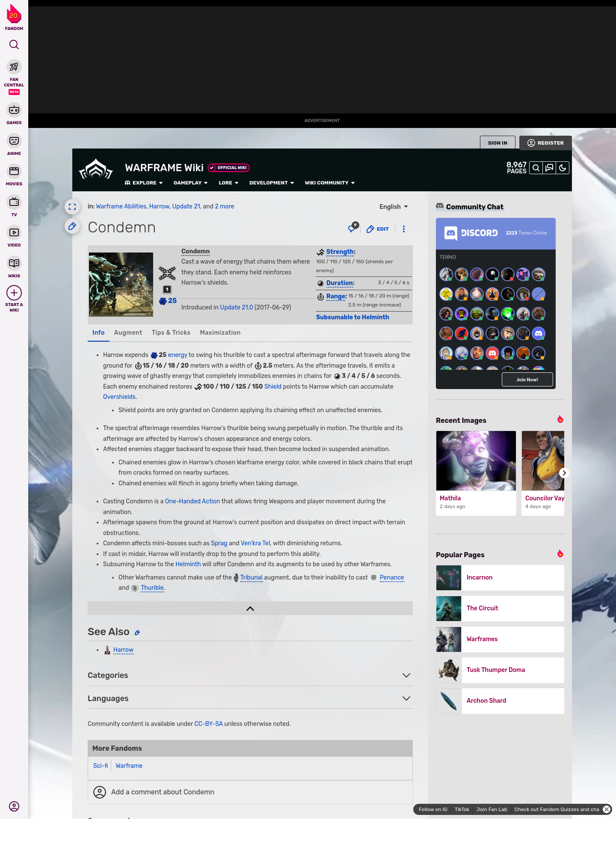Image resolution: width=616 pixels, height=856 pixels.
Task: Open the Overshields link
Action: [x=119, y=397]
